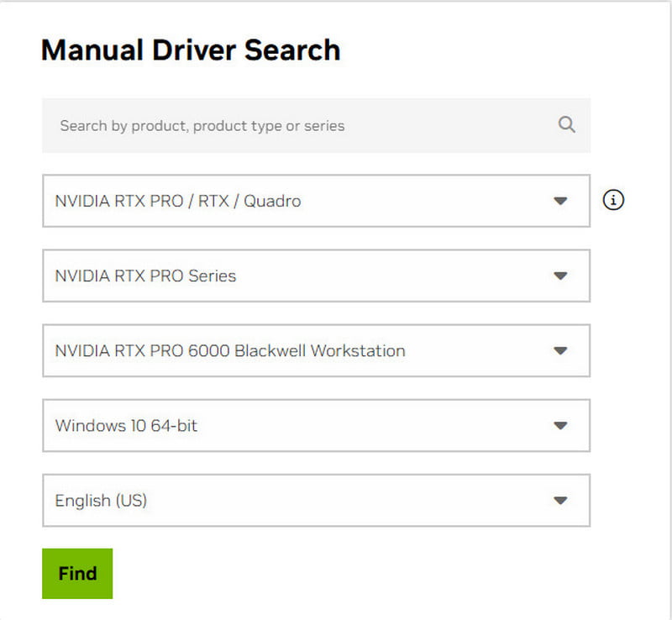672x620 pixels.
Task: Click the 'English (US)' text label
Action: (x=101, y=500)
